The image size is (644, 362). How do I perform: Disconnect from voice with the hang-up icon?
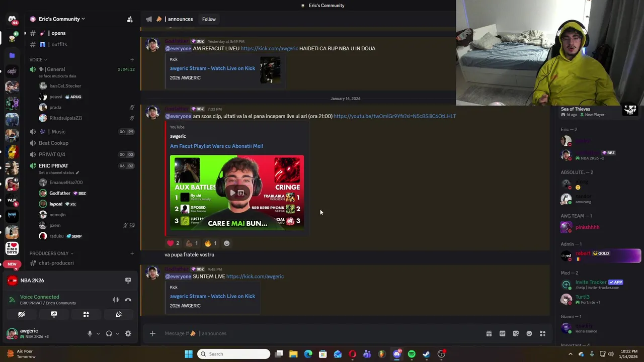[128, 300]
